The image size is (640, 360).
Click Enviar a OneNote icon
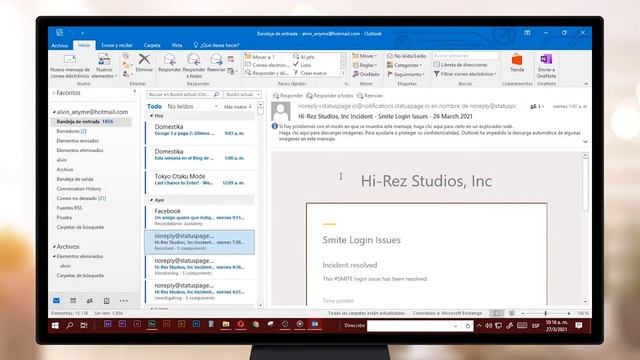coord(546,59)
